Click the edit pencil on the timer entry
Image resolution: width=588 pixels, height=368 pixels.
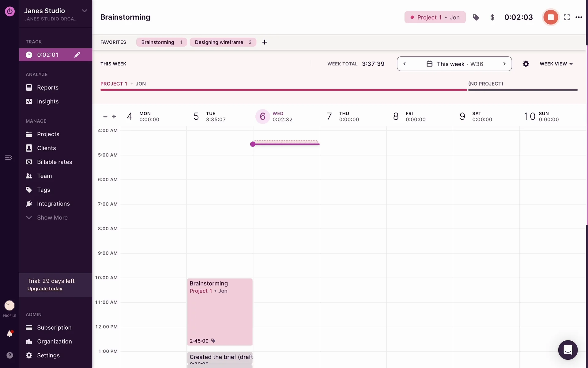coord(77,55)
